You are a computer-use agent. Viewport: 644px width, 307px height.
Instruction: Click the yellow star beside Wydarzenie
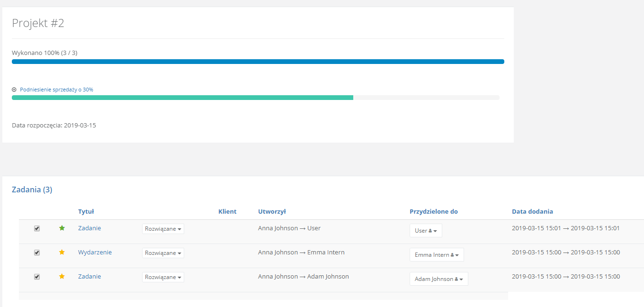[62, 253]
